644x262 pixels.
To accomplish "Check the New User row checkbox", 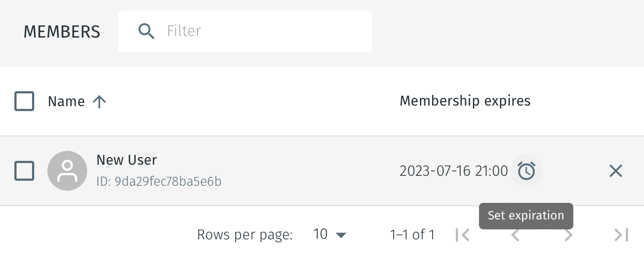I will click(24, 171).
